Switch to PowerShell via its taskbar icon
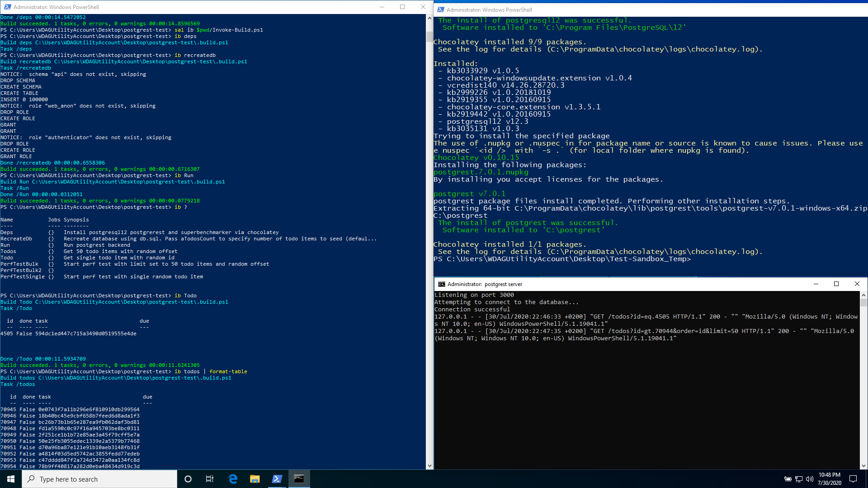The width and height of the screenshot is (868, 488). (x=277, y=479)
